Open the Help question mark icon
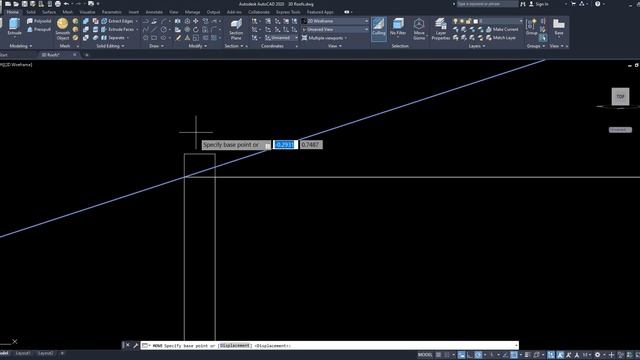 click(598, 4)
